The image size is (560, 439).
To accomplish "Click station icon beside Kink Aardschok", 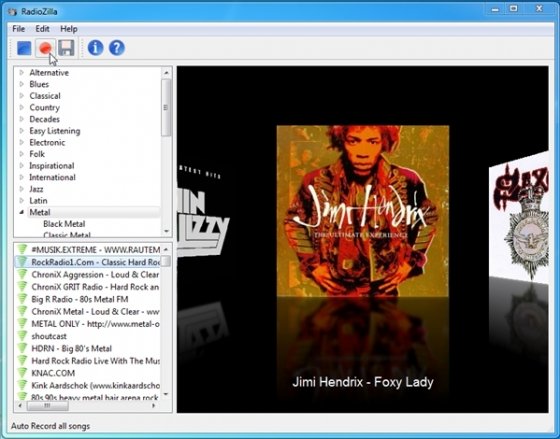I will pos(22,385).
